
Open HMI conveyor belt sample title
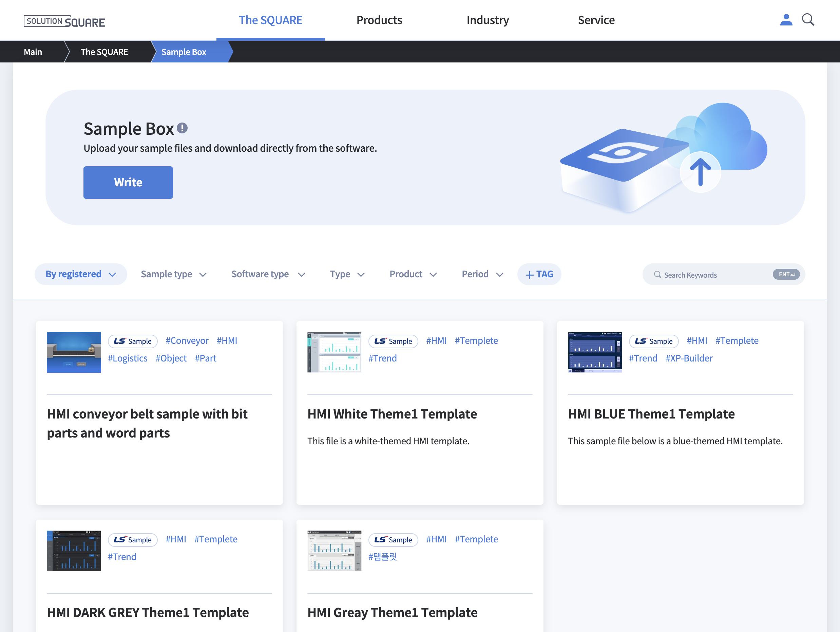click(147, 423)
